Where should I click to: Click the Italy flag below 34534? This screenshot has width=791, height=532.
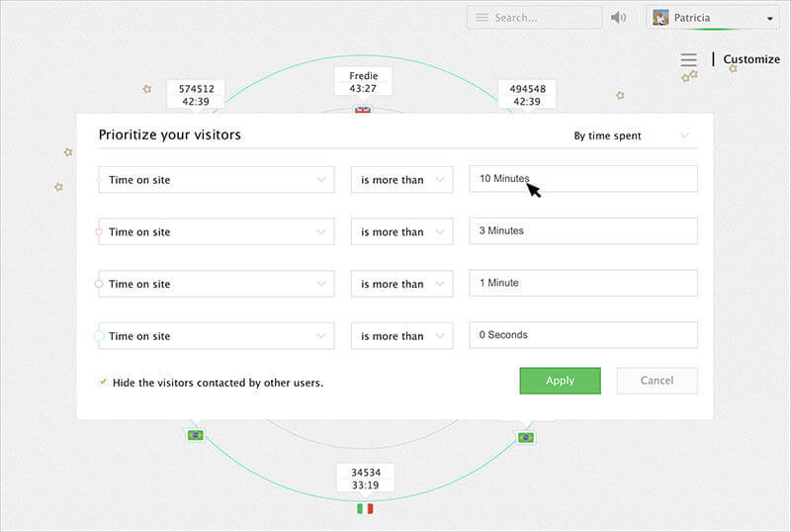pyautogui.click(x=365, y=508)
